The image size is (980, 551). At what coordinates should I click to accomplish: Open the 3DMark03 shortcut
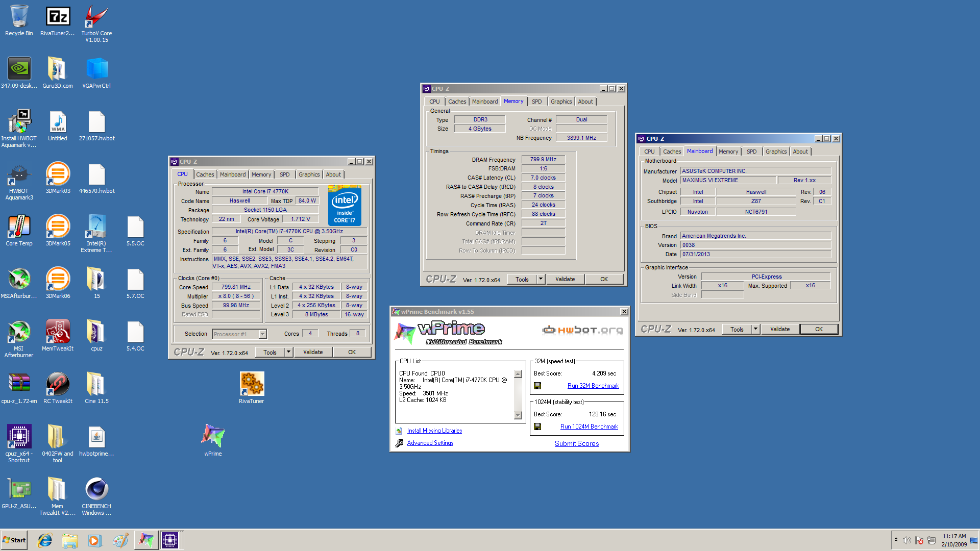tap(58, 178)
